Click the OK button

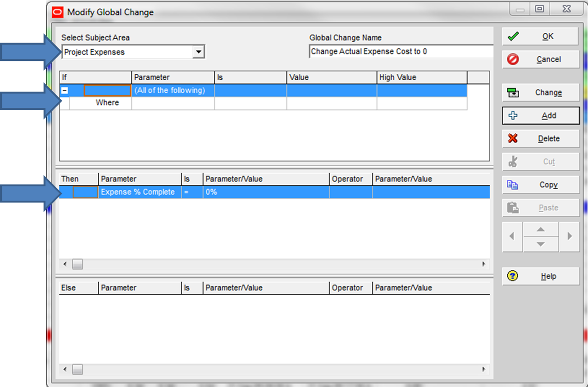(540, 36)
